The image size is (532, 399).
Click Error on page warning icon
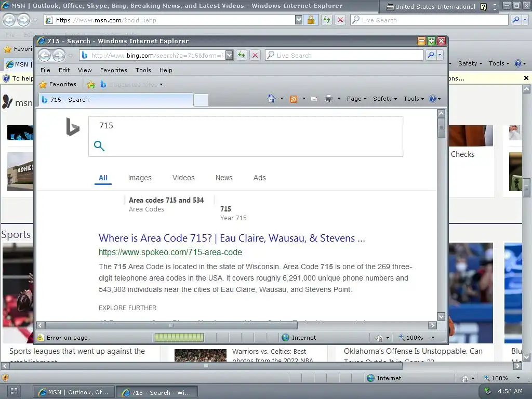click(41, 338)
